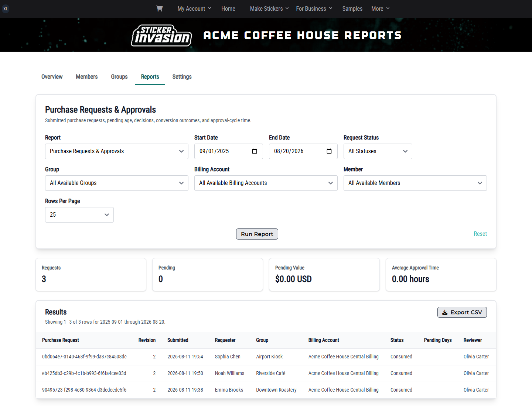Open the More navigation menu
This screenshot has width=532, height=406.
pos(381,8)
